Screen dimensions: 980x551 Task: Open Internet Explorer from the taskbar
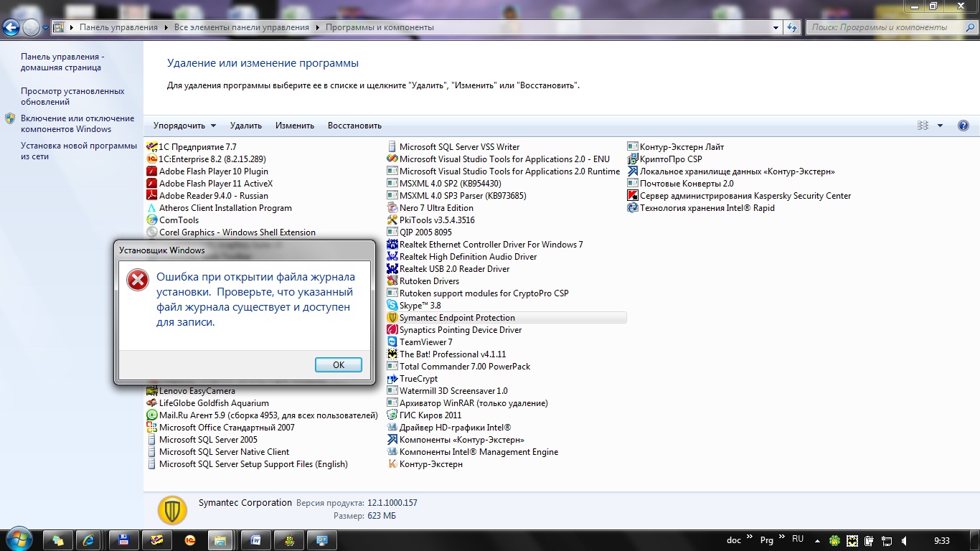coord(90,540)
